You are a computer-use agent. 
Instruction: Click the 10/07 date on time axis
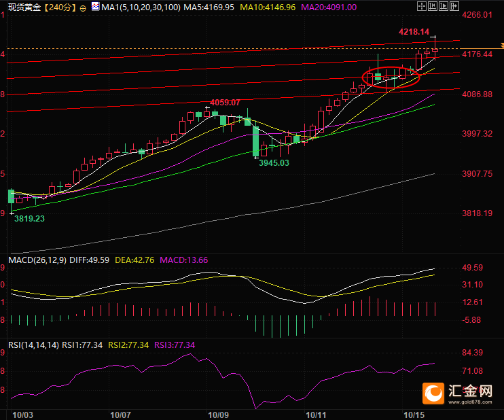coord(120,415)
